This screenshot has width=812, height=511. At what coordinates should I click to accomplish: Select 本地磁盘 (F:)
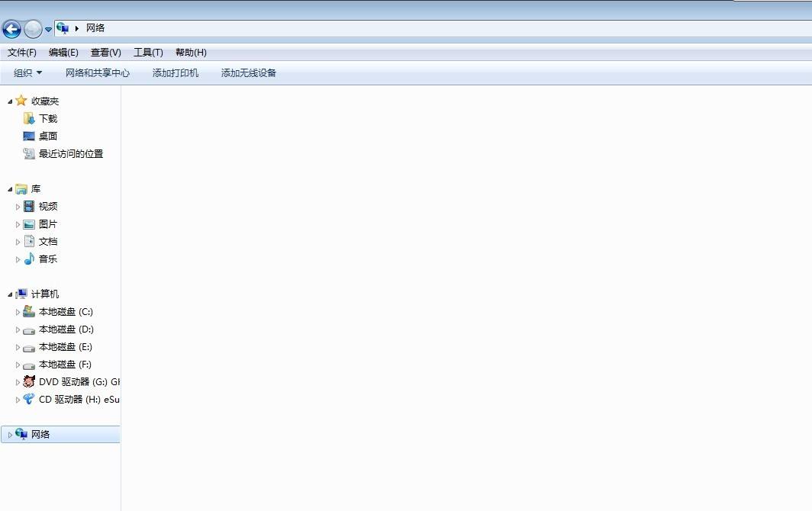66,365
